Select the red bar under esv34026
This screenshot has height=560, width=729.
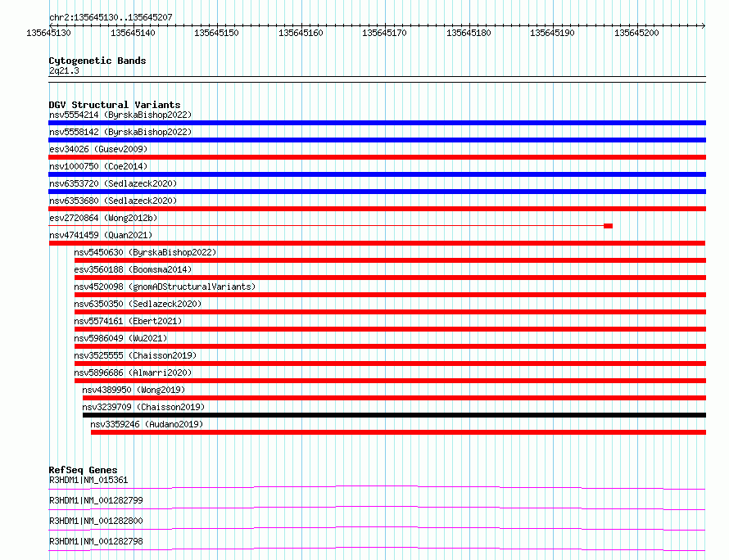click(x=377, y=157)
